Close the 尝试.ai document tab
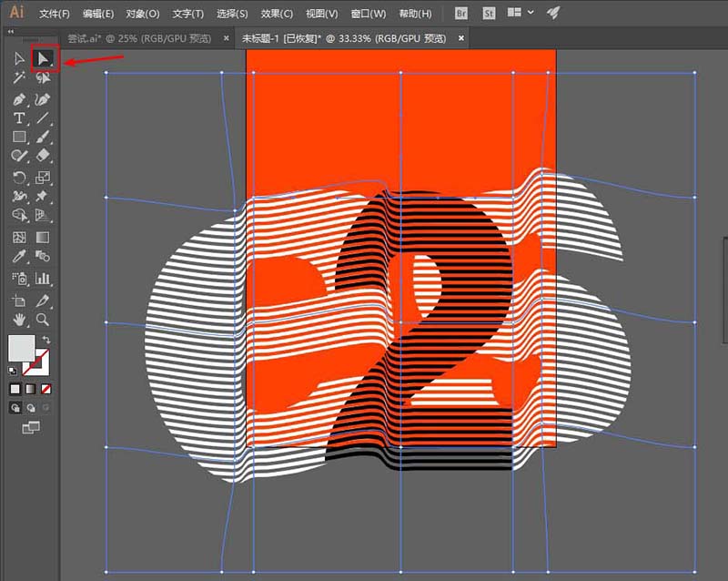728x581 pixels. tap(226, 38)
